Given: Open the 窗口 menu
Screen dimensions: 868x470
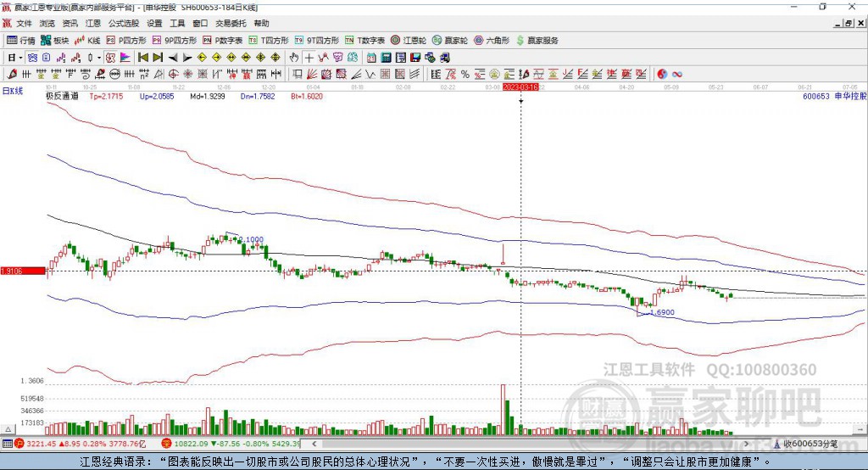Looking at the screenshot, I should [200, 23].
